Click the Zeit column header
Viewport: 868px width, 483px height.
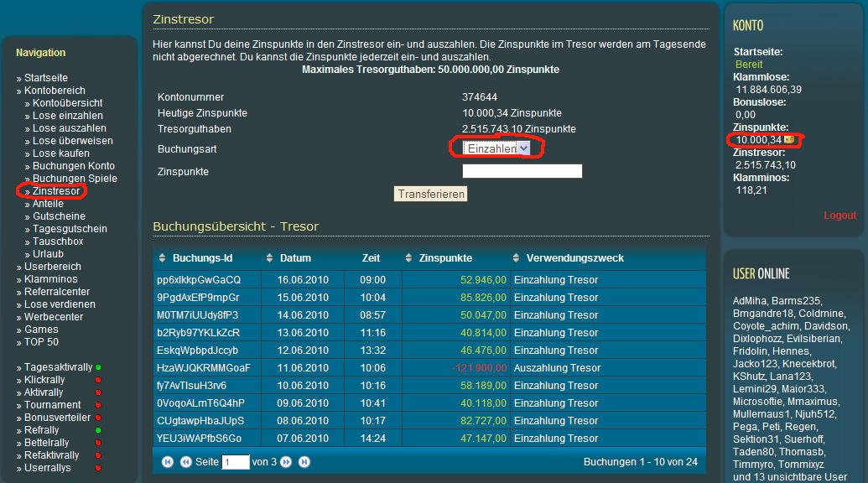coord(371,257)
